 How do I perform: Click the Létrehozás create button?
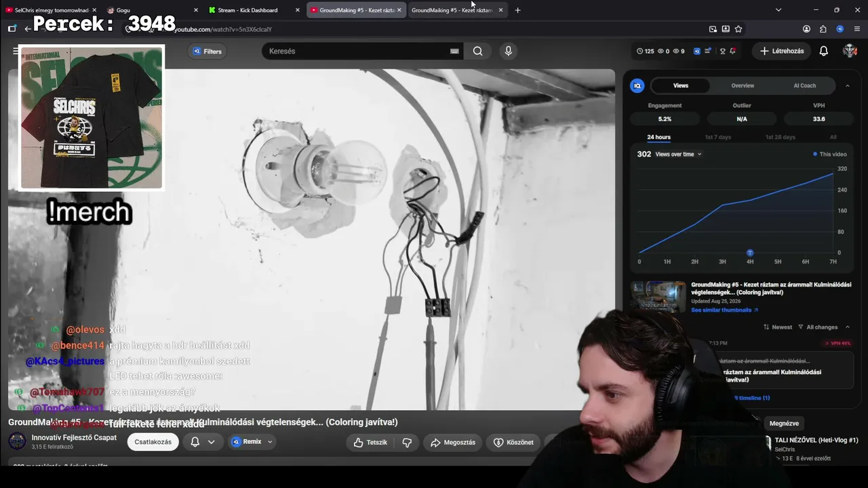[782, 51]
